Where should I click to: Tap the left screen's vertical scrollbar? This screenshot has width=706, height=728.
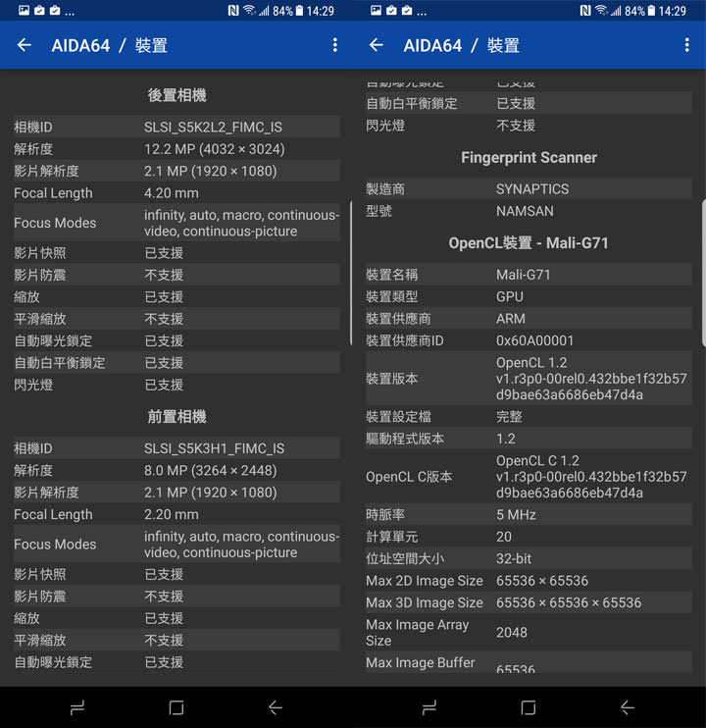tap(351, 273)
